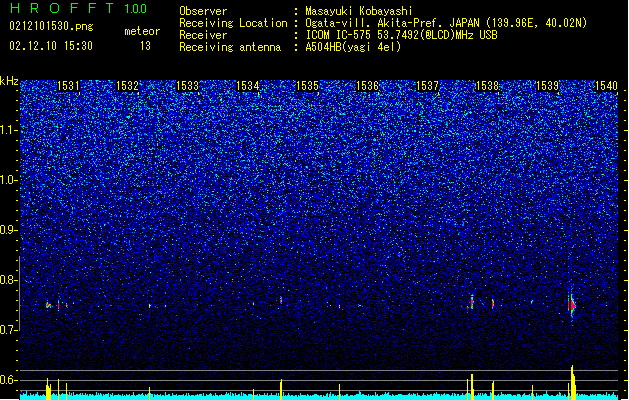Image resolution: width=629 pixels, height=400 pixels.
Task: Click the 1536 time marker
Action: [x=367, y=86]
